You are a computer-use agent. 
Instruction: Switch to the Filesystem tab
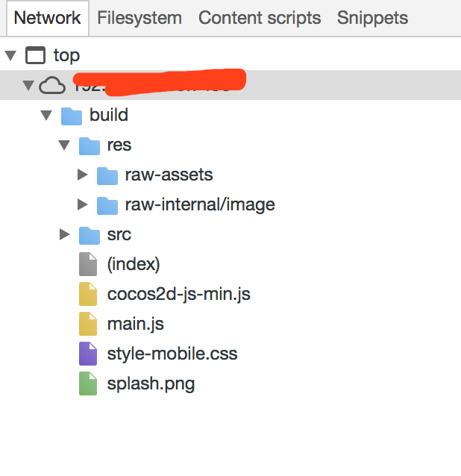pyautogui.click(x=139, y=19)
